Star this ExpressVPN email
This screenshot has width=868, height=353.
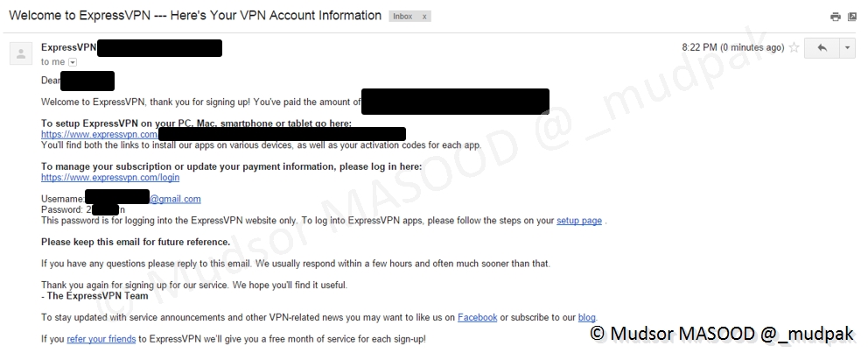coord(794,47)
